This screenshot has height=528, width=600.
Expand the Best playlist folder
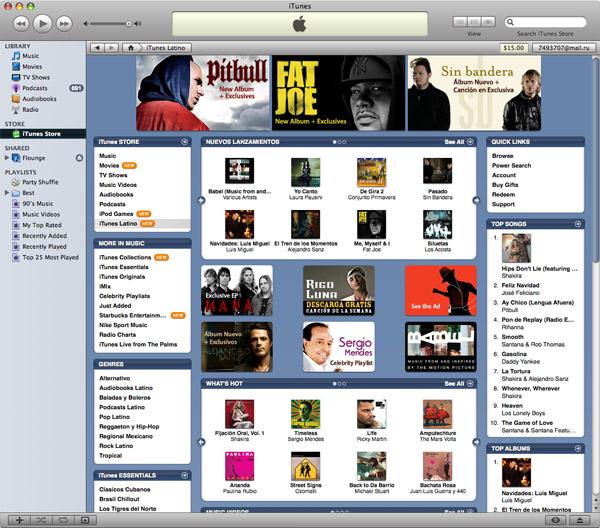click(x=7, y=192)
